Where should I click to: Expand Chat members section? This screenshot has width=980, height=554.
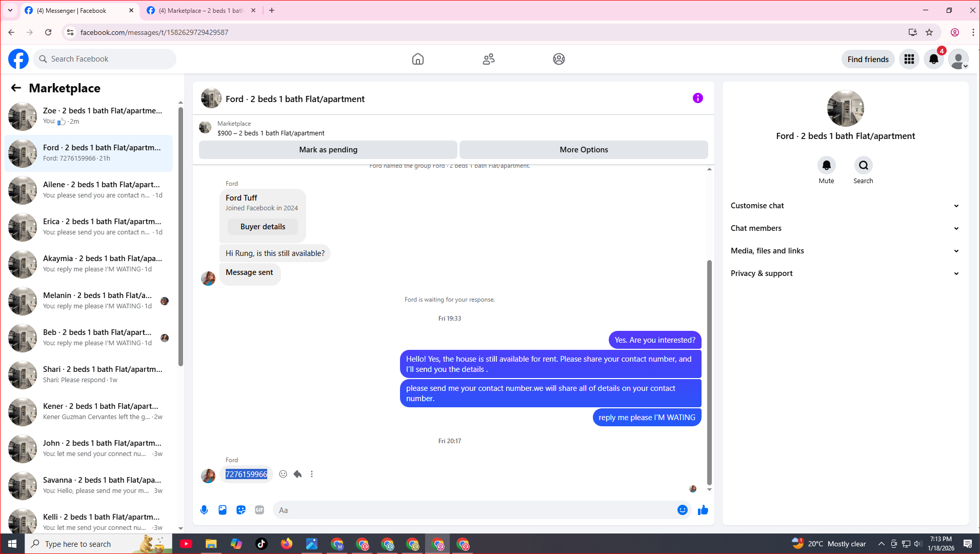[x=845, y=228]
